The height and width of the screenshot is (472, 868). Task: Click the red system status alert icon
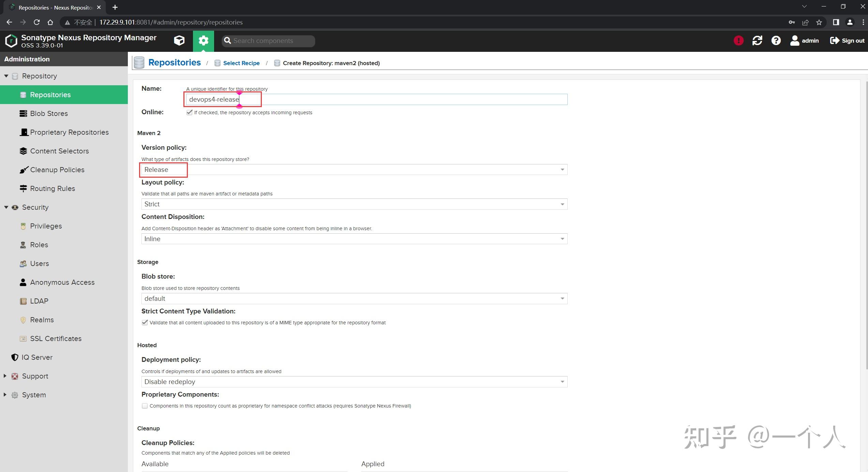tap(738, 41)
